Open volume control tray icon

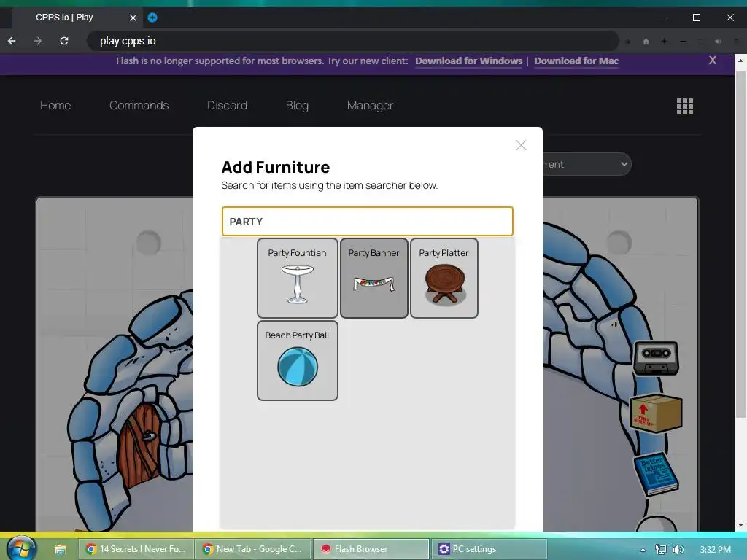click(678, 550)
